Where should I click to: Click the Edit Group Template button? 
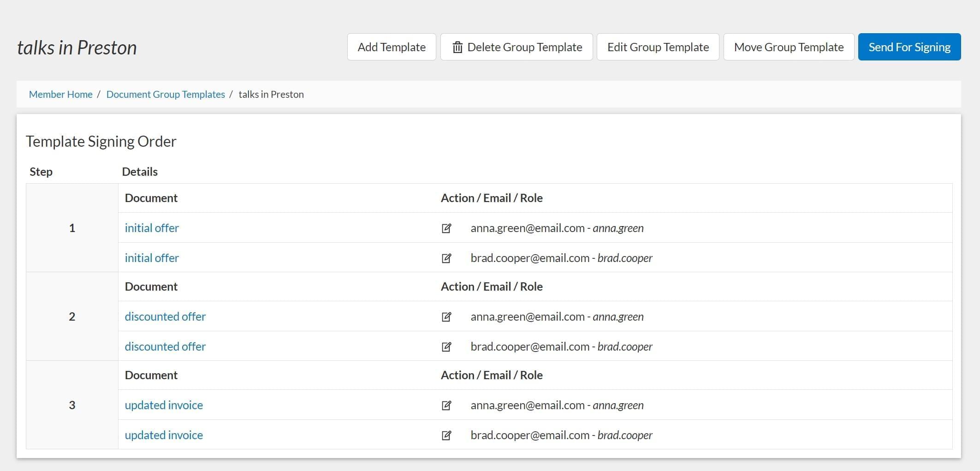point(658,47)
